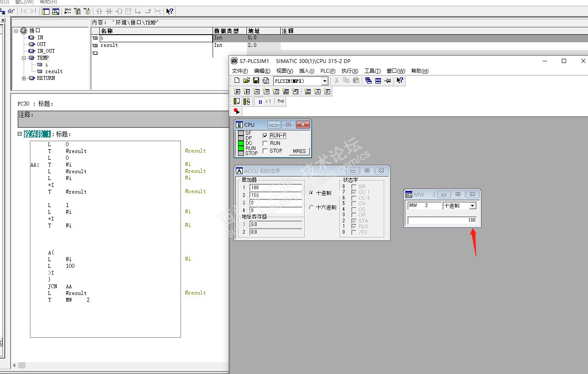Screen dimensions: 588x374
Task: Create a new simulation file in PLCSIM
Action: click(x=237, y=81)
